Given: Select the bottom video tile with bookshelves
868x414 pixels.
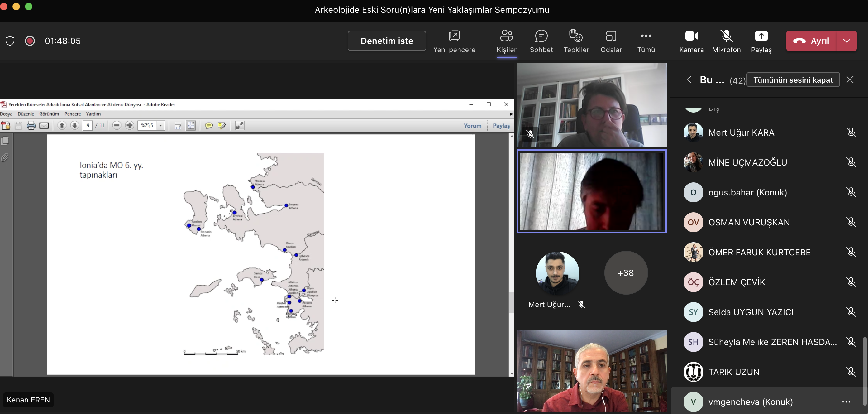Looking at the screenshot, I should [591, 371].
